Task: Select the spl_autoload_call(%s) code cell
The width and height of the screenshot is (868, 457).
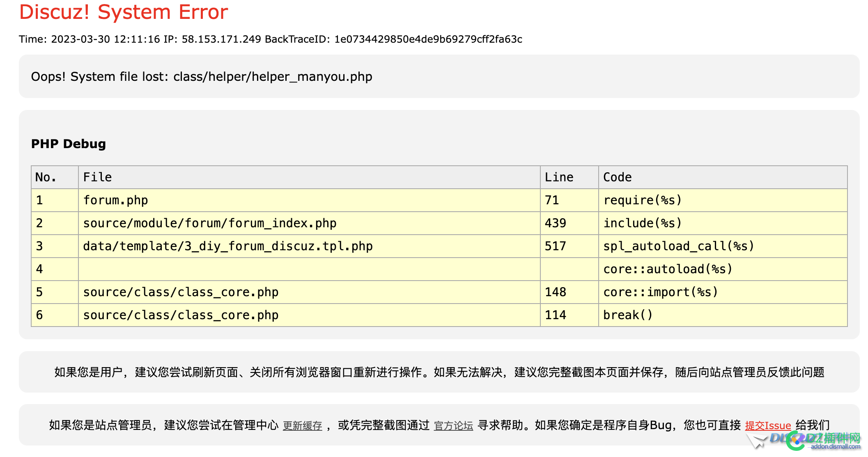Action: click(x=723, y=246)
